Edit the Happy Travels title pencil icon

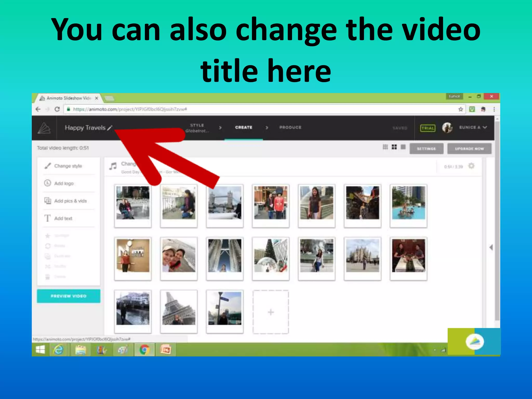pyautogui.click(x=110, y=128)
